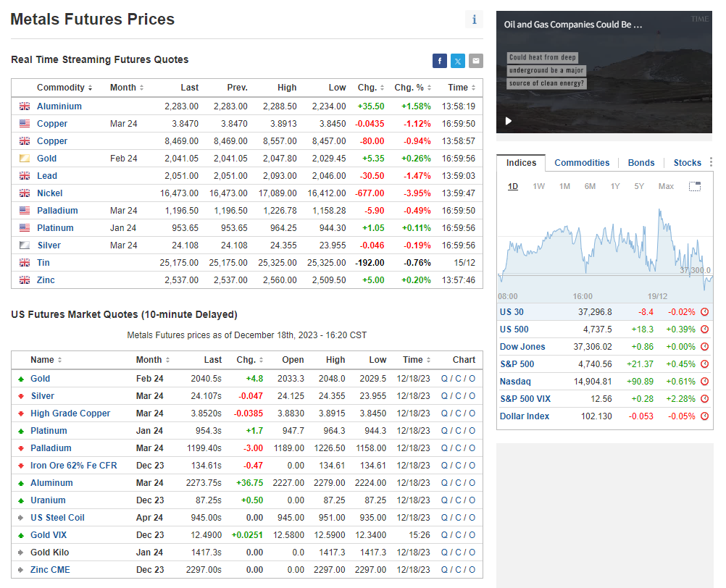Viewport: 726px width, 588px height.
Task: Select the 1M chart range
Action: click(564, 186)
